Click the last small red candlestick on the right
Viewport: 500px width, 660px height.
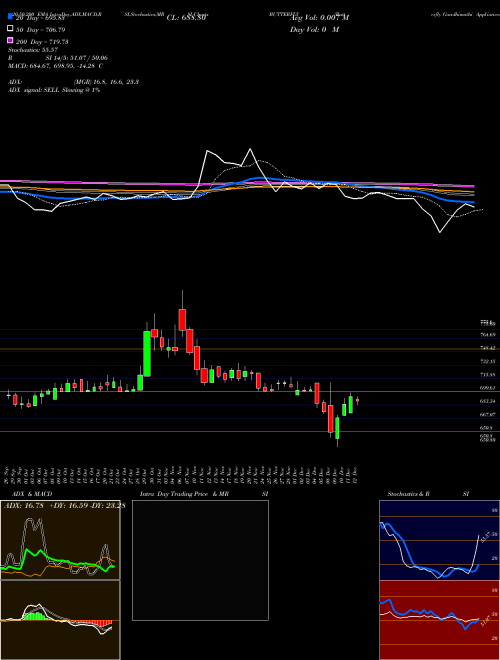click(357, 401)
